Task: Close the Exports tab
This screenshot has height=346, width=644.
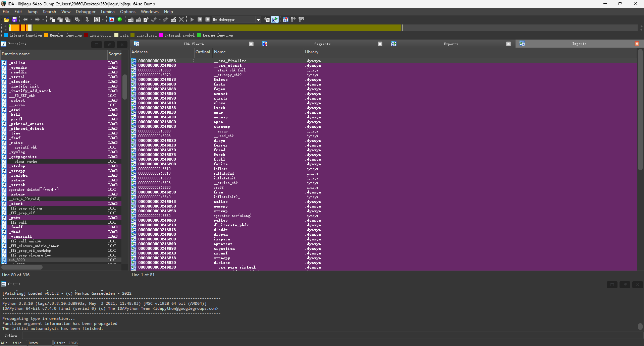Action: tap(508, 44)
